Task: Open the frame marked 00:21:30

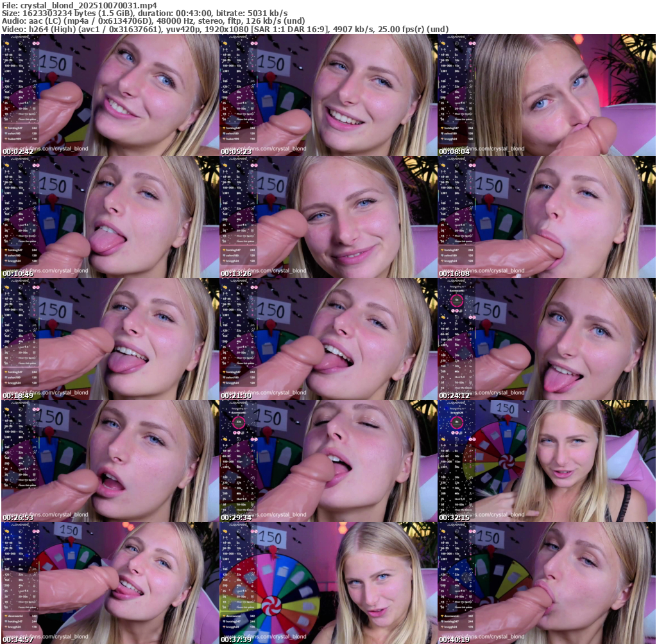Action: tap(328, 339)
